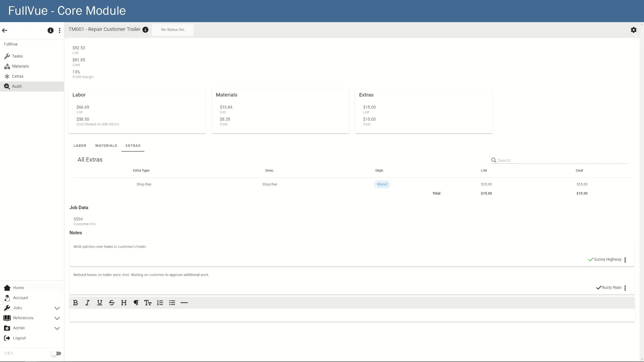The image size is (644, 362).
Task: Click the Account user icon
Action: pos(7,298)
